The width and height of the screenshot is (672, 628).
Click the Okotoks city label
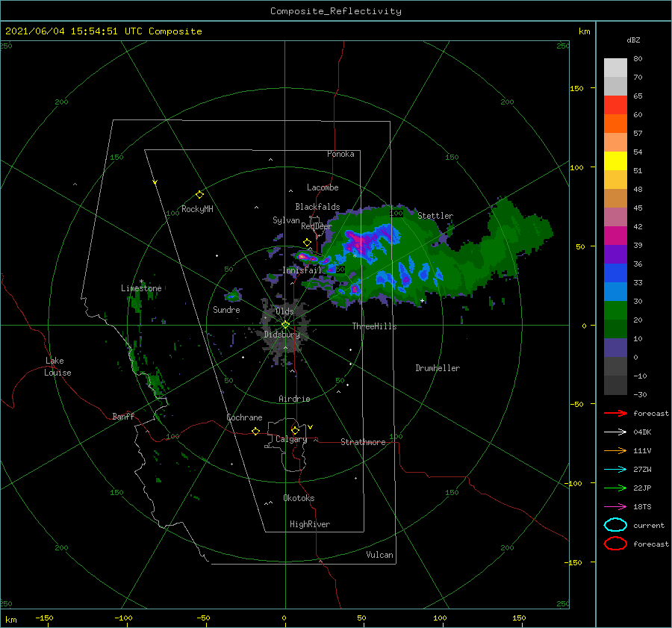[299, 498]
